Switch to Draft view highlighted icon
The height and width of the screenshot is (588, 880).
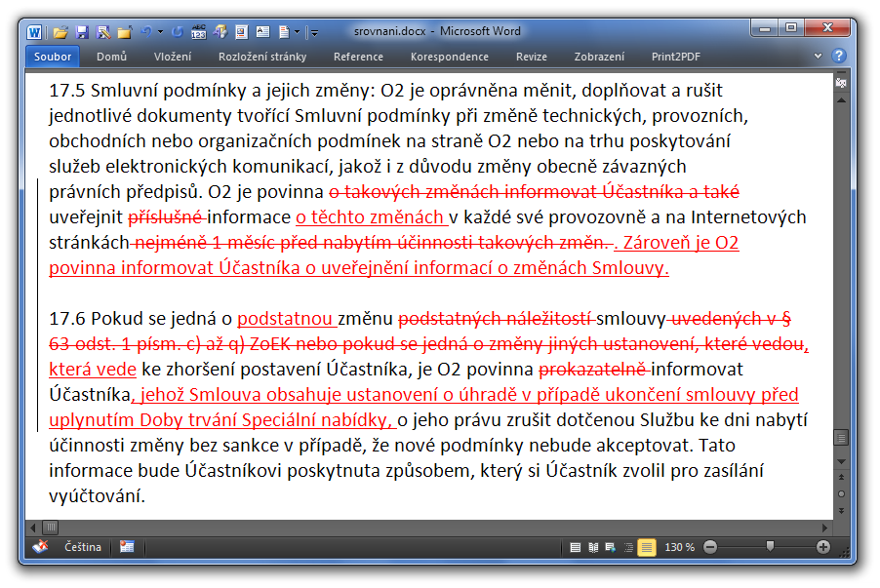pos(647,547)
